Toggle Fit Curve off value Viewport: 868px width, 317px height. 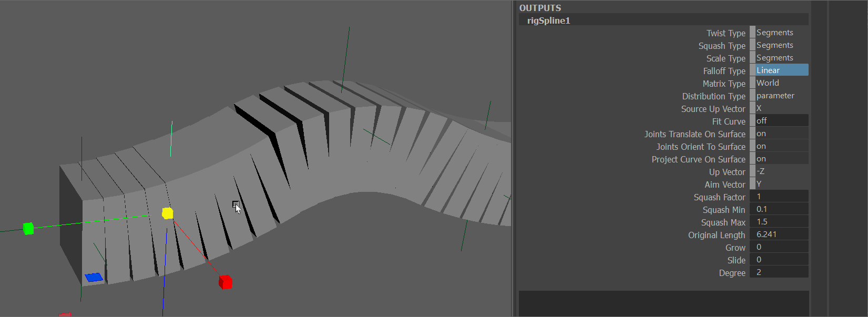779,121
